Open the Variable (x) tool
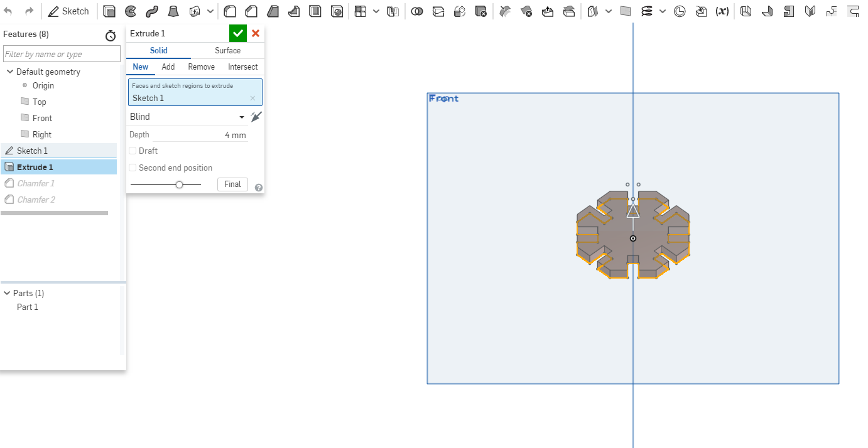This screenshot has width=868, height=448. [x=722, y=11]
